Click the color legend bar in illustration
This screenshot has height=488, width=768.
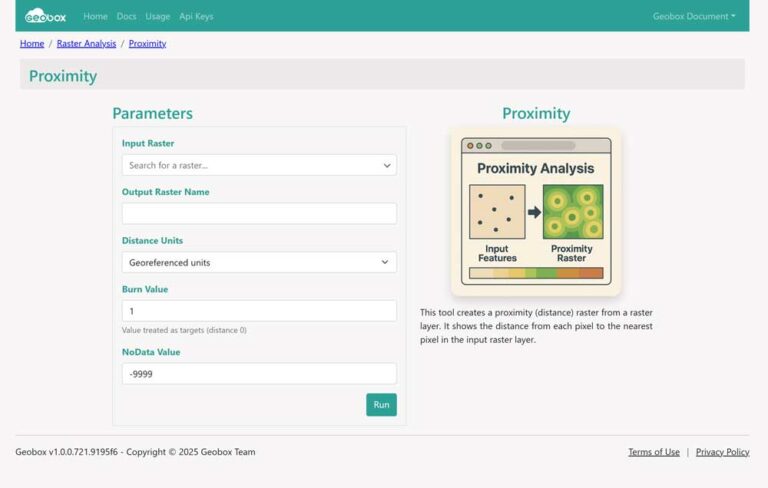[536, 273]
